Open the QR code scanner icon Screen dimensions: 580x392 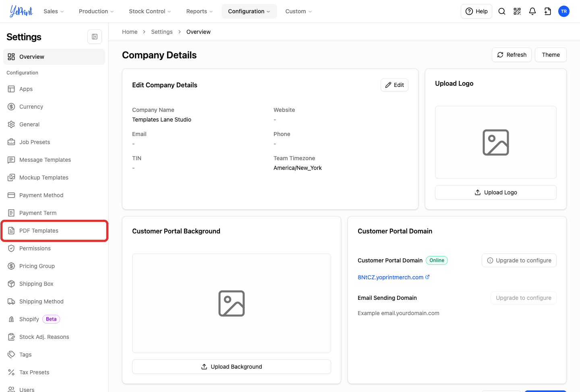click(x=517, y=11)
